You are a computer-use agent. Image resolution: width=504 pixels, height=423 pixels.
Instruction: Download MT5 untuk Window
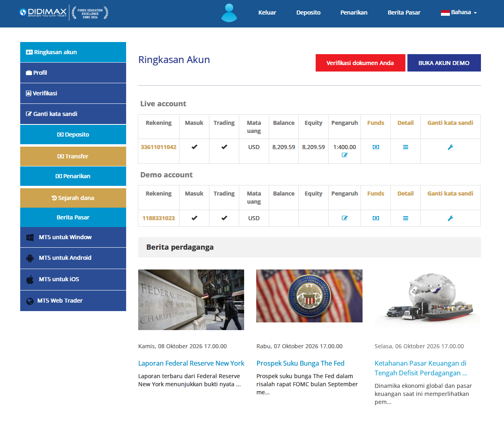tap(73, 237)
